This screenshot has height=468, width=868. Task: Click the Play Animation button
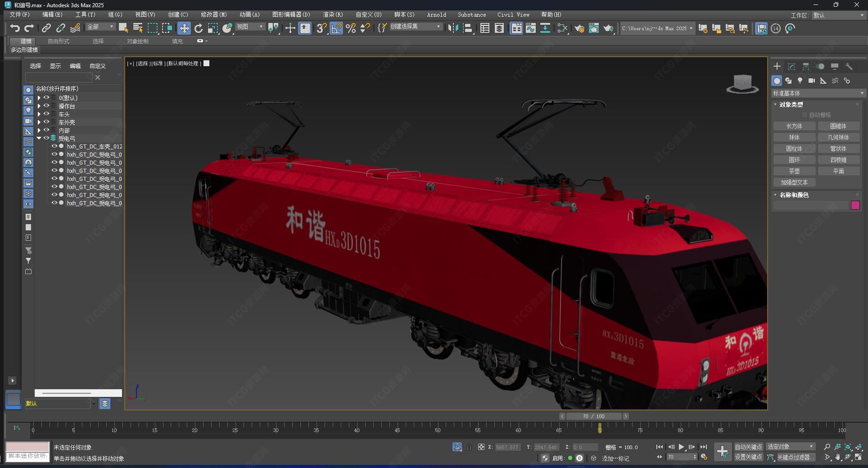[x=681, y=447]
